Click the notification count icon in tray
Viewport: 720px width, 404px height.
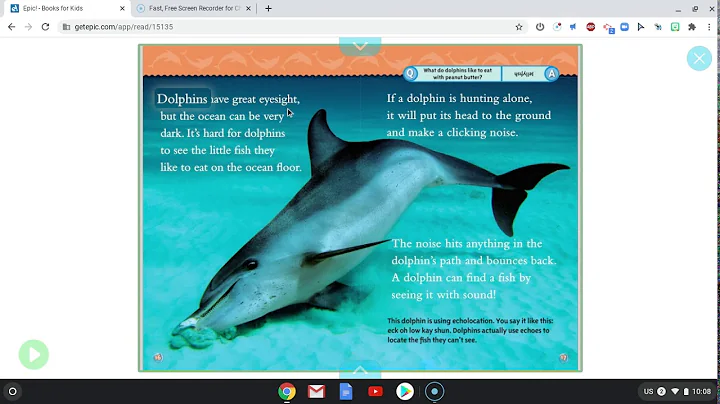click(x=661, y=392)
